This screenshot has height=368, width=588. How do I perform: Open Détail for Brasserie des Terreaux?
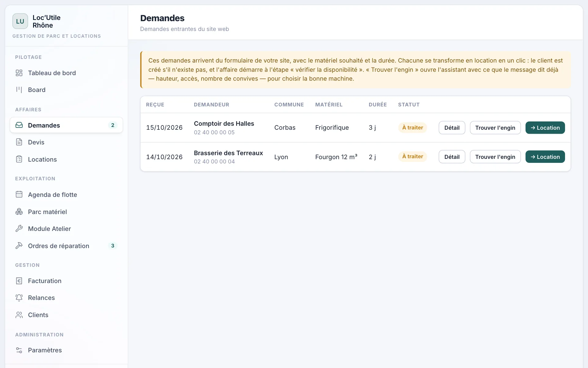tap(452, 157)
